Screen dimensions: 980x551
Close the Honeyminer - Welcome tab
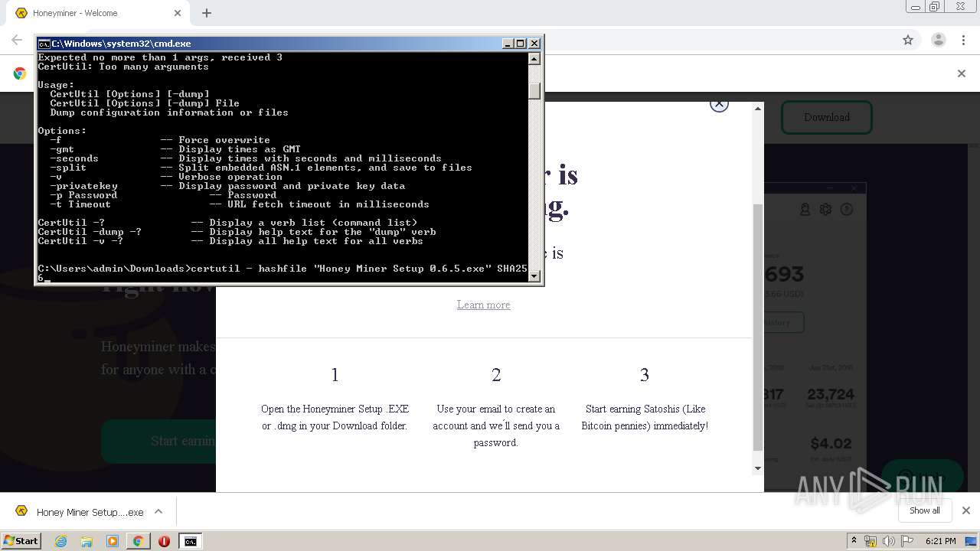178,13
